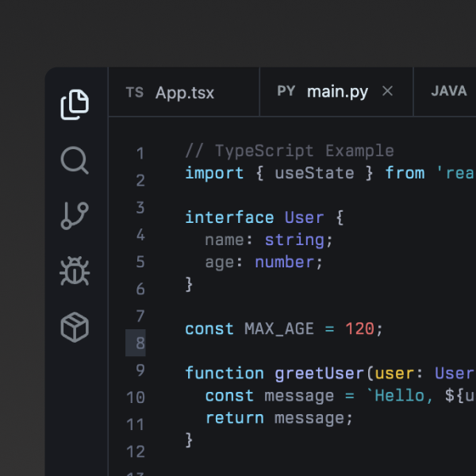
Task: Click the PY badge on main.py tab
Action: pyautogui.click(x=286, y=91)
